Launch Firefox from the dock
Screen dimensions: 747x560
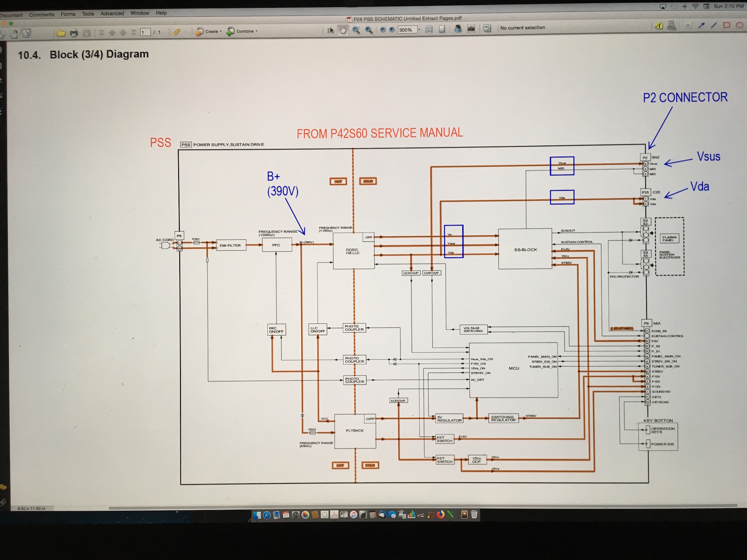[x=441, y=514]
